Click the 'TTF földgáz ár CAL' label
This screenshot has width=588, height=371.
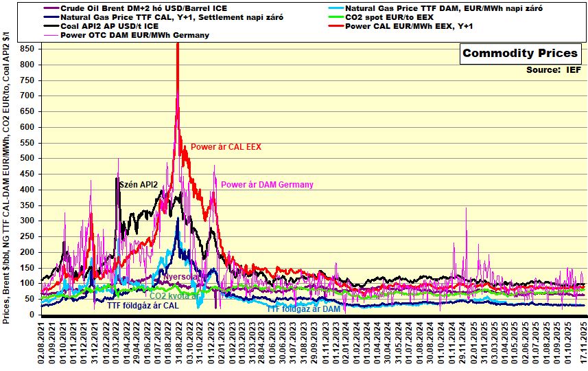pos(143,306)
